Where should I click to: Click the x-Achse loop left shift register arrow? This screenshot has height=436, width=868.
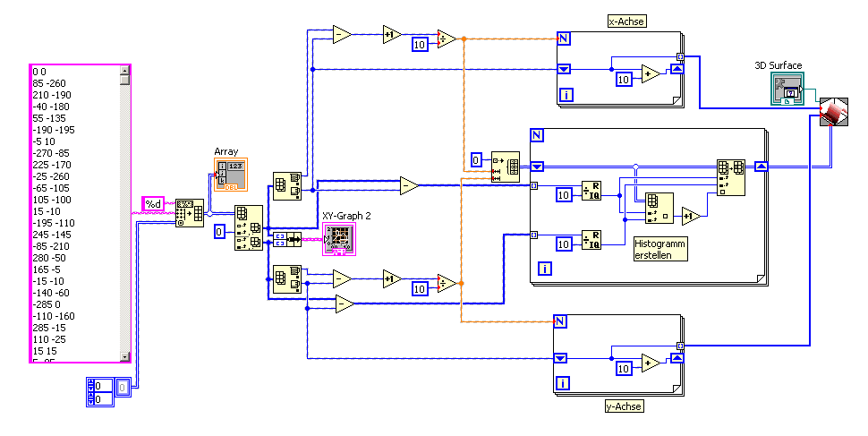(564, 69)
